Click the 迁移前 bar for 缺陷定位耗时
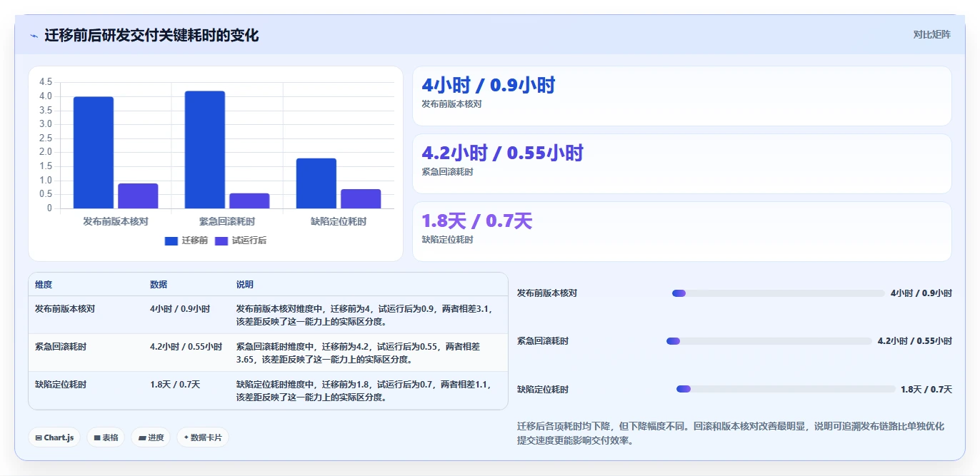The image size is (980, 476). [316, 183]
